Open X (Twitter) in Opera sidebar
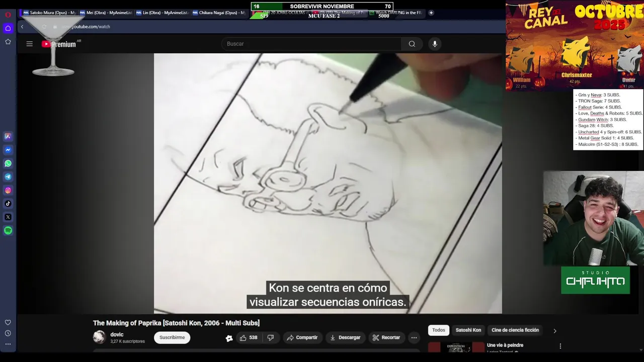Image resolution: width=644 pixels, height=362 pixels. 8,217
